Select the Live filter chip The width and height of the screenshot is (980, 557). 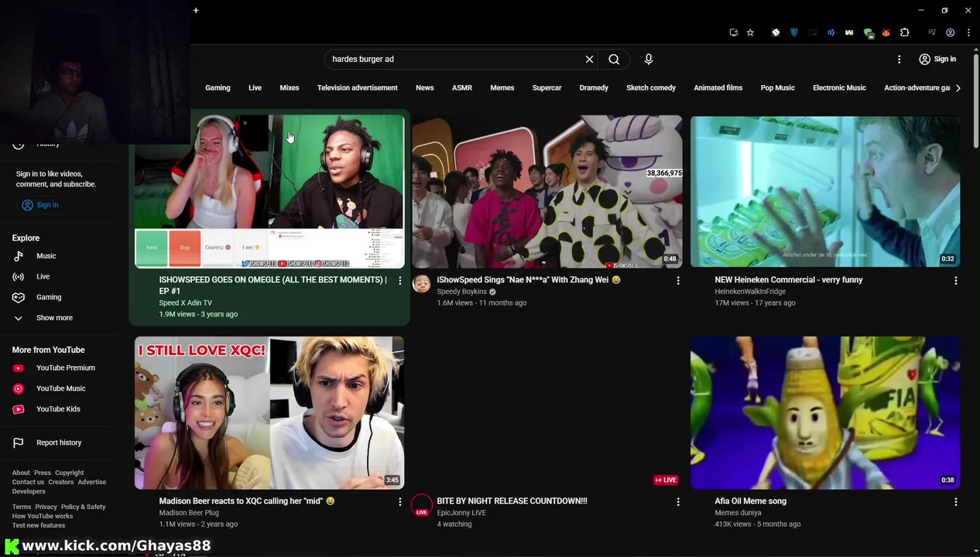point(255,88)
